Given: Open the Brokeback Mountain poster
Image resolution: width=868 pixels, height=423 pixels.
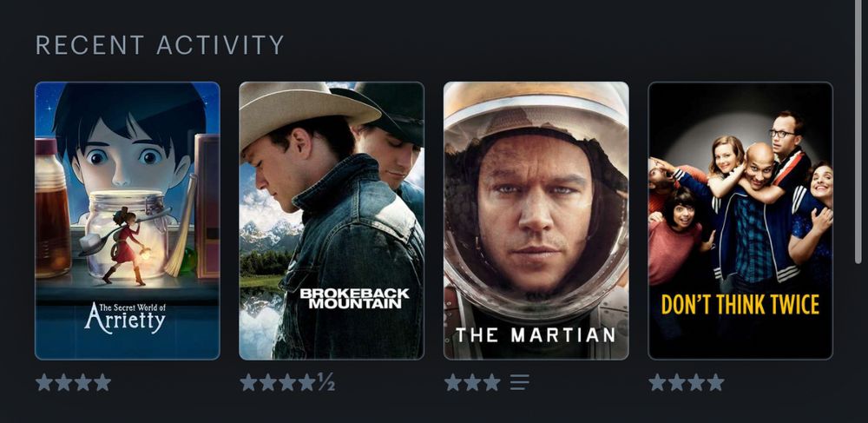Looking at the screenshot, I should pyautogui.click(x=332, y=221).
